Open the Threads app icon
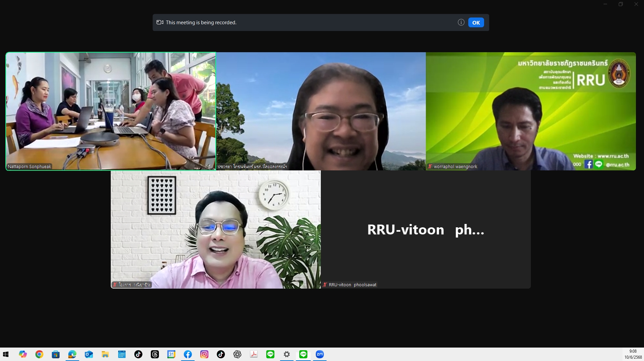This screenshot has height=361, width=644. [155, 354]
